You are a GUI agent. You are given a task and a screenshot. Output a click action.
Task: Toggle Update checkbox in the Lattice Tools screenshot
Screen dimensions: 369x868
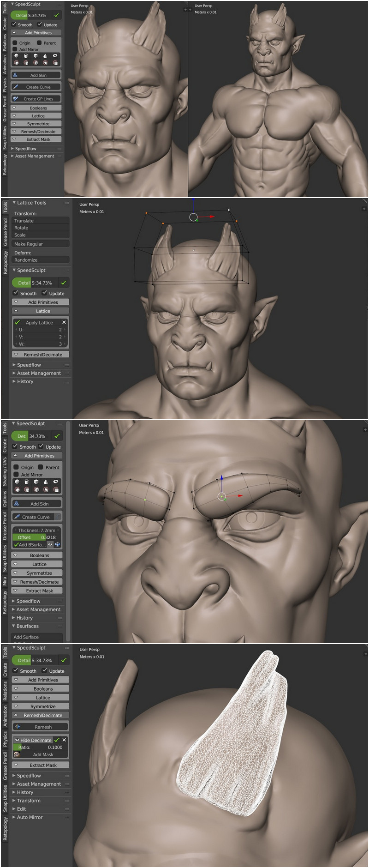pos(44,293)
